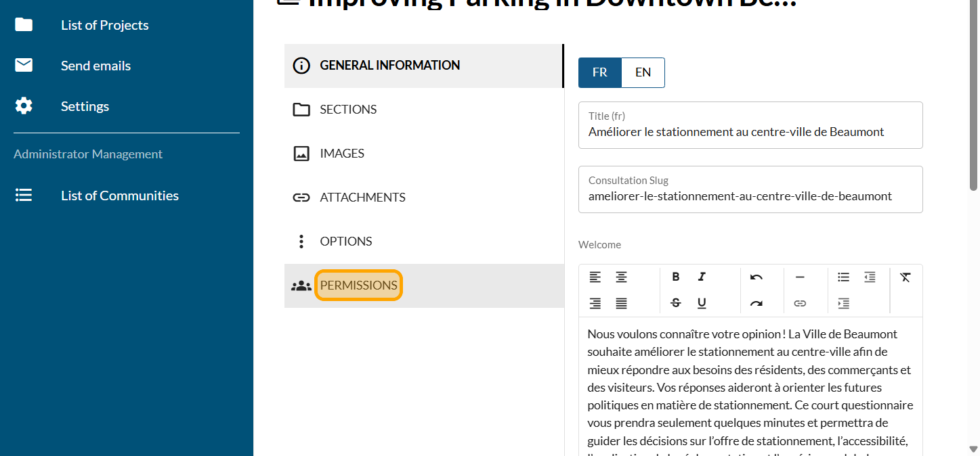Screen dimensions: 980x456
Task: Justify the Welcome text
Action: (621, 303)
